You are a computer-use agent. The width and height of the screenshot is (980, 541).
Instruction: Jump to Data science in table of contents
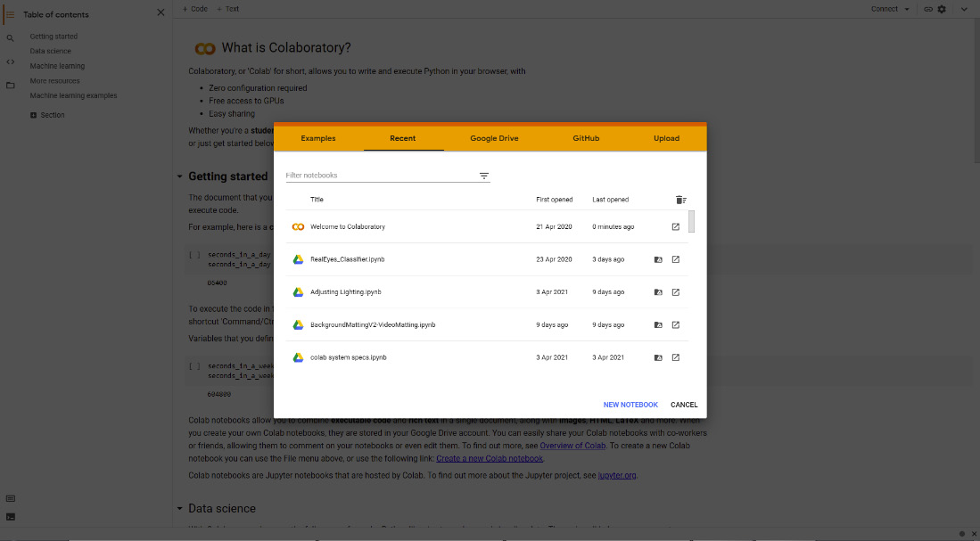click(51, 51)
